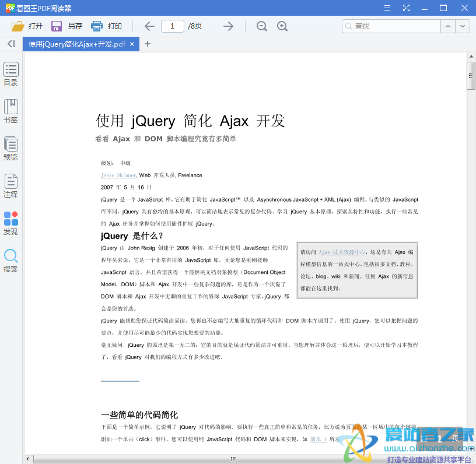The image size is (476, 464).
Task: Click the page number input field
Action: click(x=173, y=26)
